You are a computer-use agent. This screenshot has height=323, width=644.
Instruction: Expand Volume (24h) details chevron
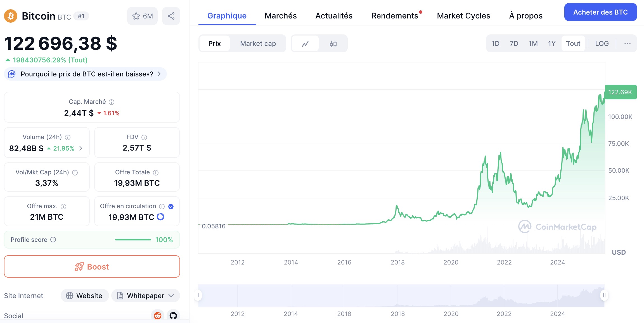click(x=81, y=148)
